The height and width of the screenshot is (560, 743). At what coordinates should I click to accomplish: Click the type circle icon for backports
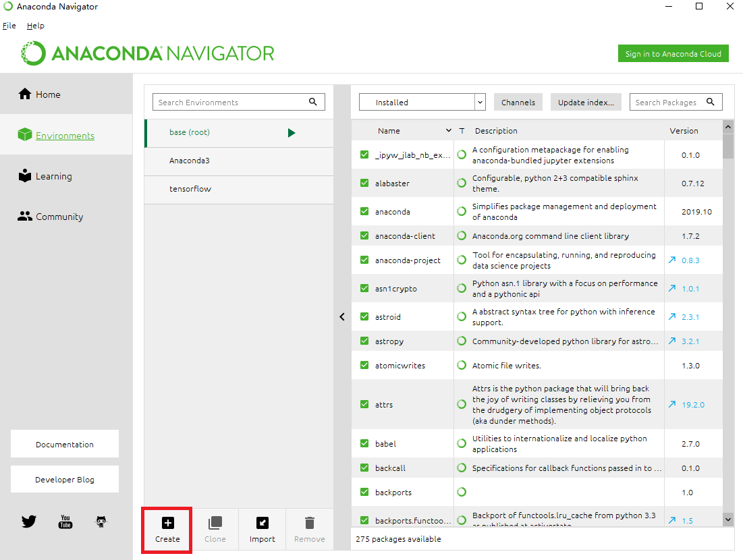462,492
